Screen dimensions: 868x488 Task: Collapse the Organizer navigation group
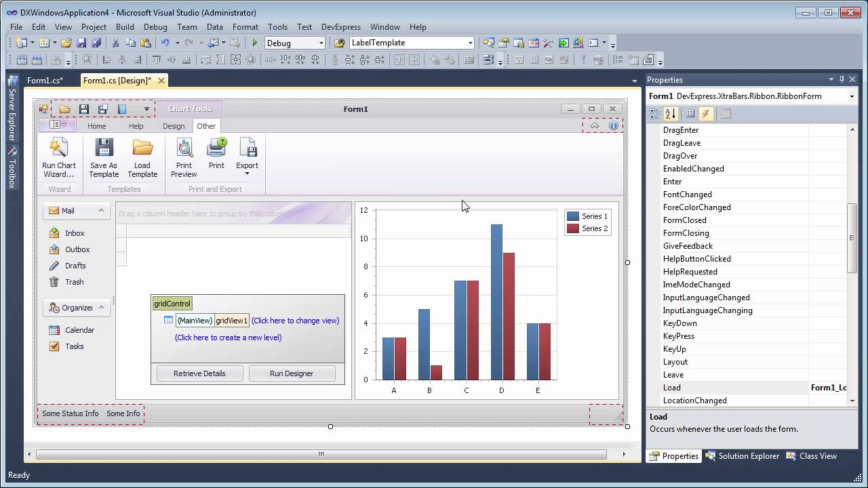coord(101,308)
